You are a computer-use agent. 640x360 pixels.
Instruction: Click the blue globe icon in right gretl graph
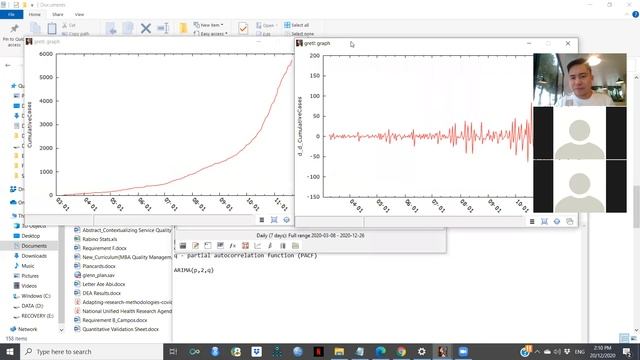(557, 221)
